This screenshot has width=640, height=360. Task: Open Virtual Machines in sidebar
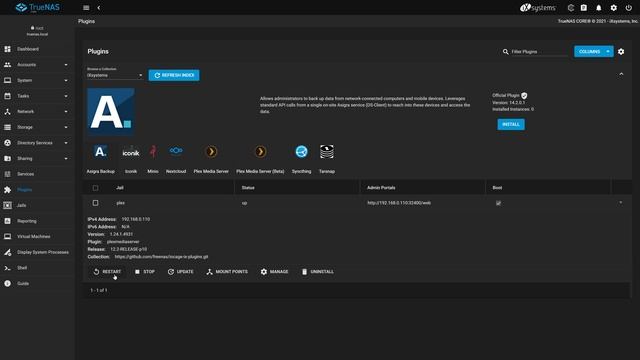tap(38, 236)
